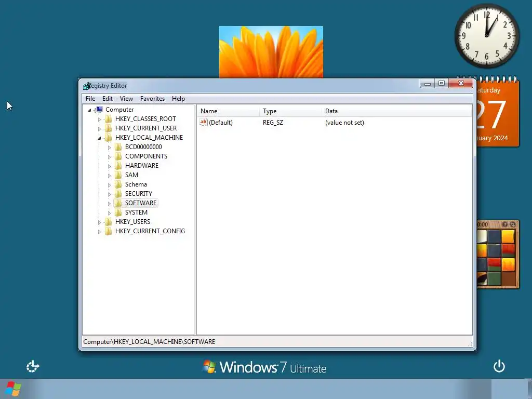Click the analog clock gadget
532x399 pixels.
click(x=486, y=36)
